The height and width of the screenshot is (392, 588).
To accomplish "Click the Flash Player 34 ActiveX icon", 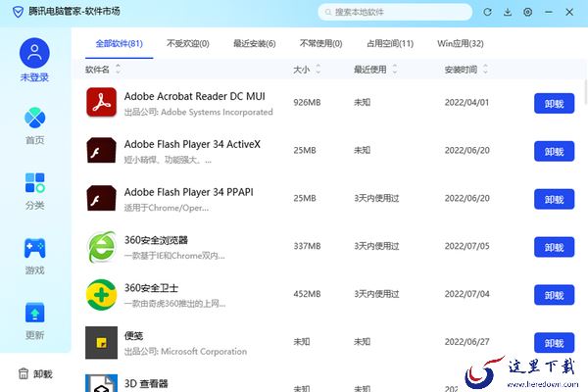I will coord(101,150).
